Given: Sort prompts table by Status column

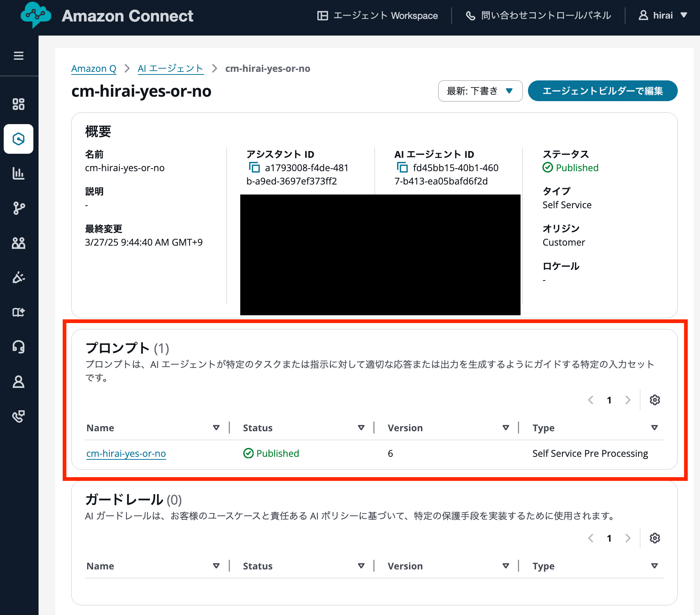Looking at the screenshot, I should coord(361,428).
